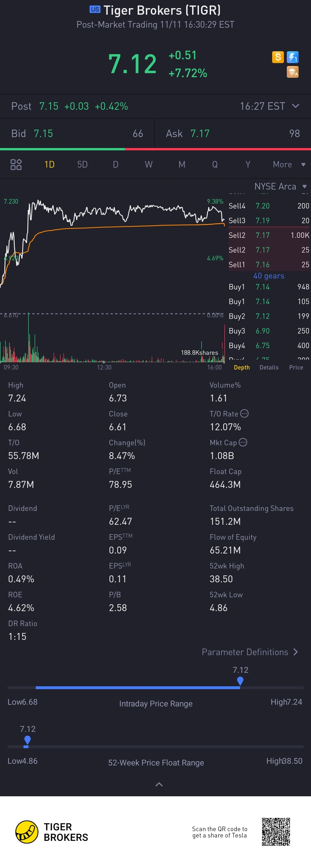The image size is (311, 868).
Task: Tap the Buy1 7.14 row with 948
Action: (269, 287)
